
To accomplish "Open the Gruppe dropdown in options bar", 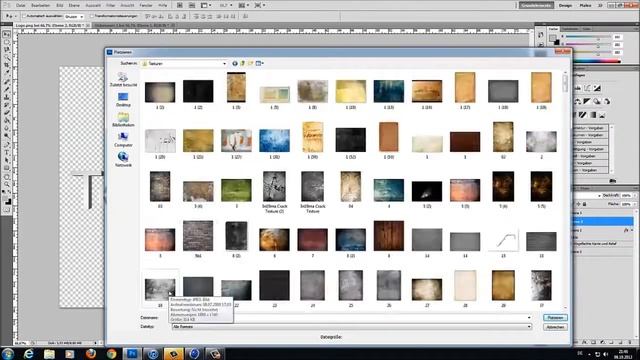I will click(74, 17).
